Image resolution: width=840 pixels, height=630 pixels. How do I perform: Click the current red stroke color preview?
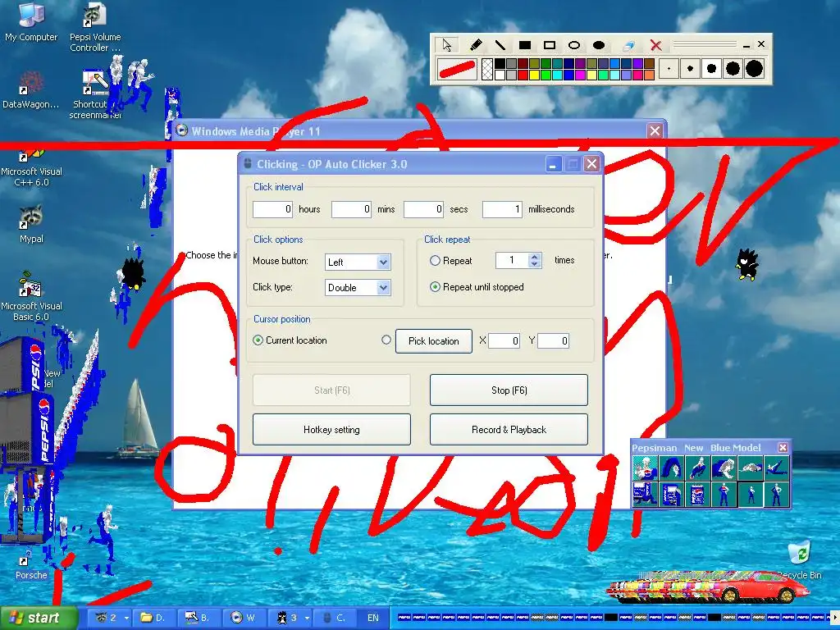coord(457,70)
